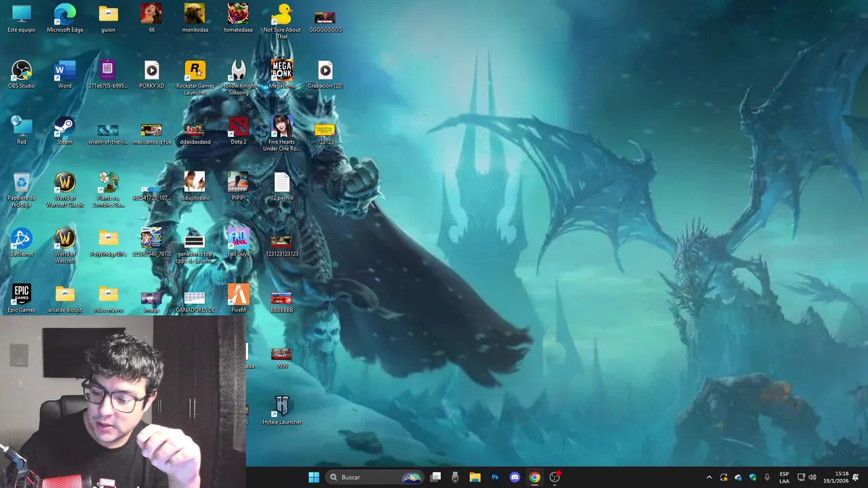Switch to Photoshop on the taskbar
Image resolution: width=868 pixels, height=488 pixels.
[495, 477]
